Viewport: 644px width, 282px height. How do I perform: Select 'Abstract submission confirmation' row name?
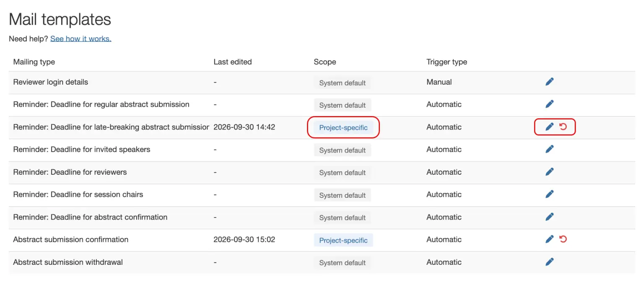tap(71, 240)
